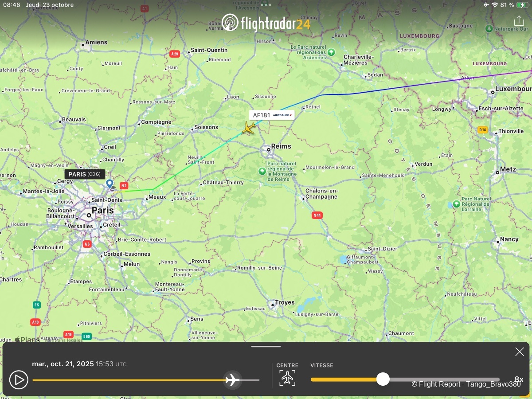The width and height of the screenshot is (532, 399).
Task: Tap Parc naturel Montagne de Reims icon
Action: [x=262, y=171]
